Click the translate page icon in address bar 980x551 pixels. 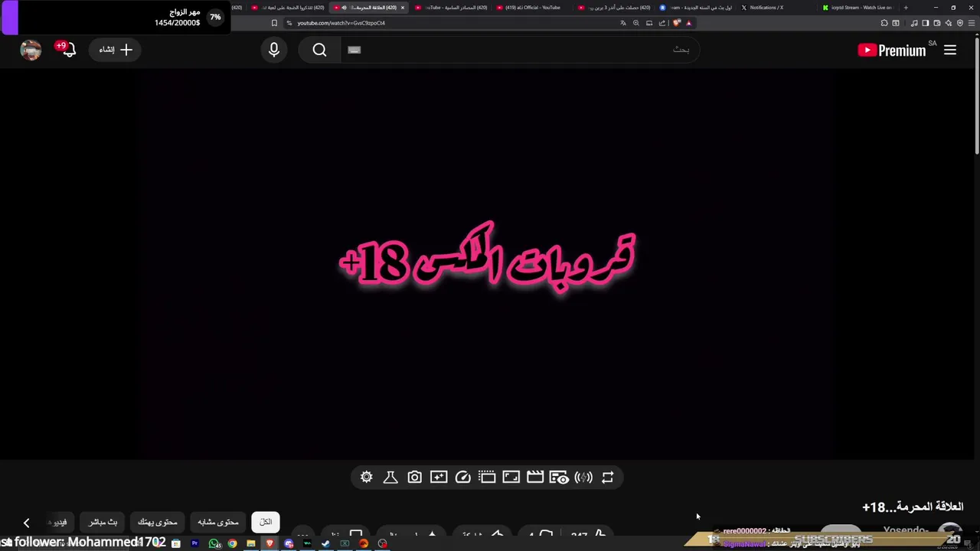tap(622, 23)
